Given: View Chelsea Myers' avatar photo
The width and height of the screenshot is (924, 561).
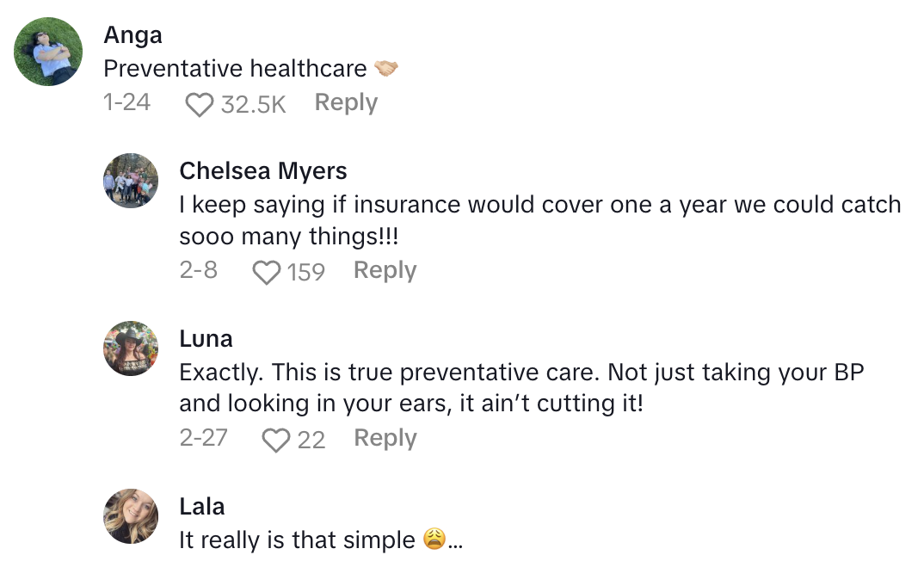Looking at the screenshot, I should click(131, 181).
